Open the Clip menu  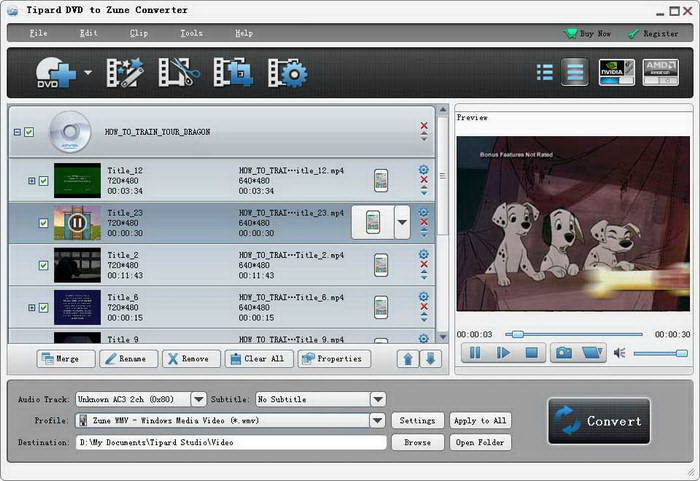(x=139, y=33)
